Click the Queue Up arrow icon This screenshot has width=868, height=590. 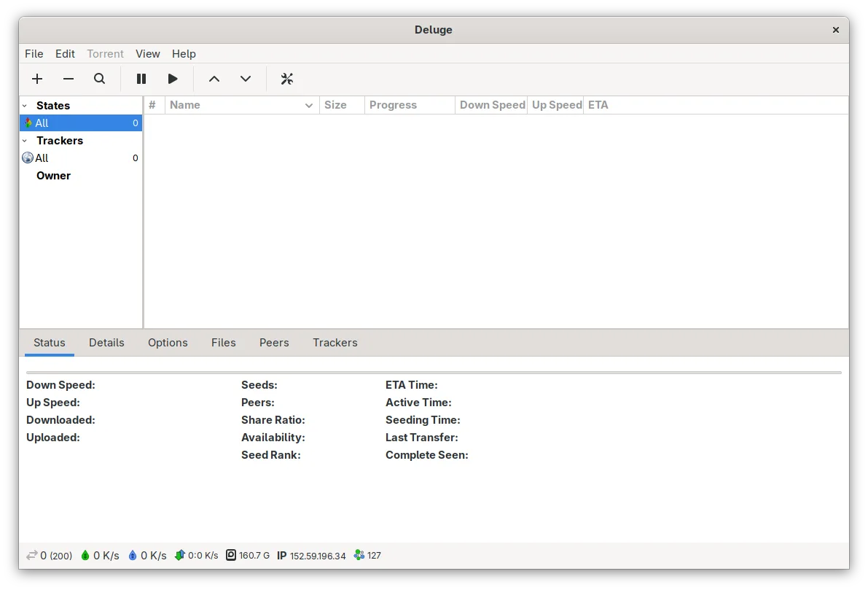[214, 79]
